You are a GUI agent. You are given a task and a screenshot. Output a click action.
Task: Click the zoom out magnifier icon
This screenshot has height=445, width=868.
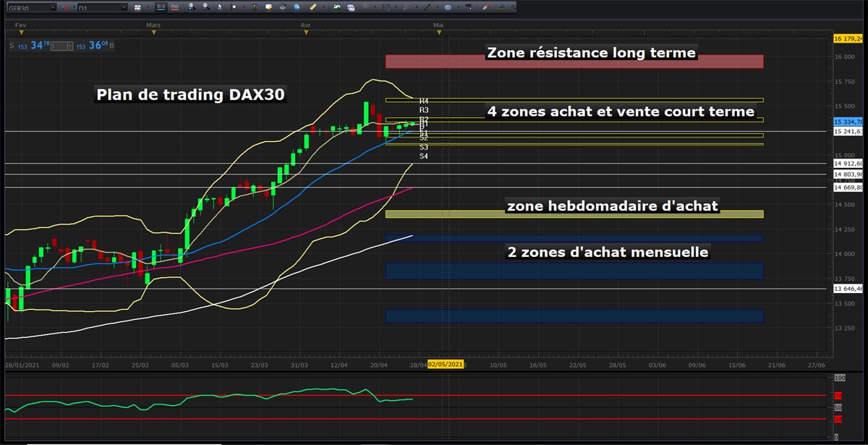205,7
